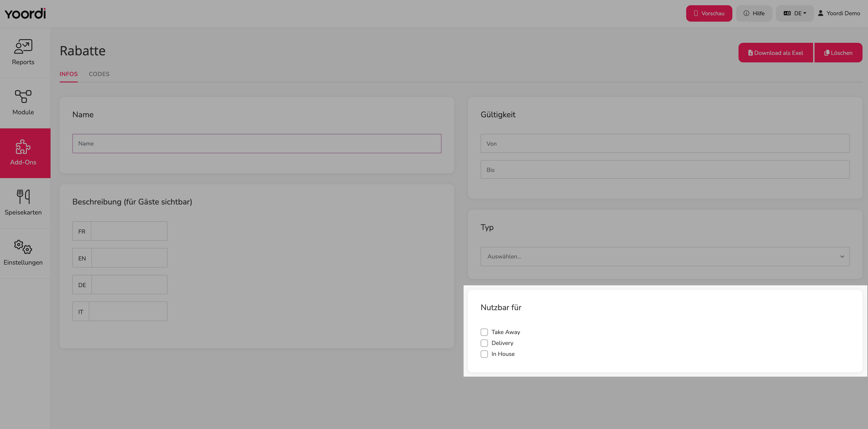The height and width of the screenshot is (429, 868).
Task: Expand the Typ Auswählen dropdown
Action: 665,256
